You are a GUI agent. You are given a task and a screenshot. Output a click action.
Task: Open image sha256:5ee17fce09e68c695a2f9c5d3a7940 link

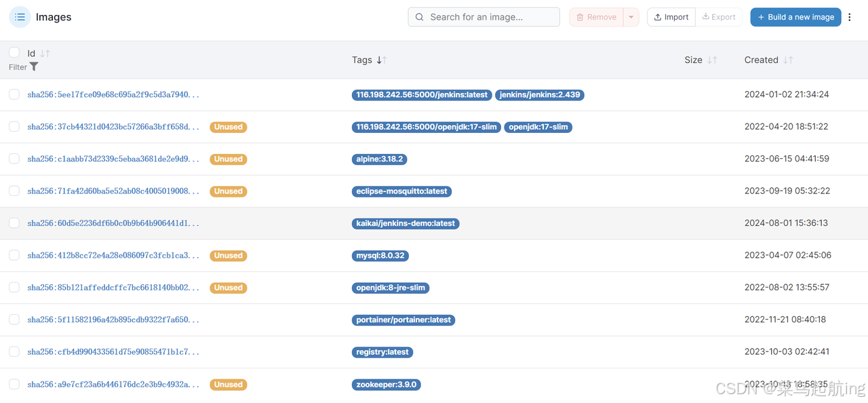point(113,95)
